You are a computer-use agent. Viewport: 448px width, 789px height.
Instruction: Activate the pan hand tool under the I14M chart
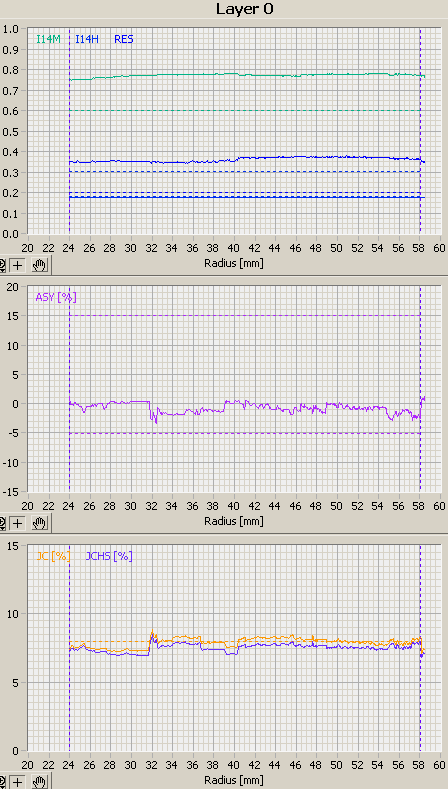click(x=39, y=265)
